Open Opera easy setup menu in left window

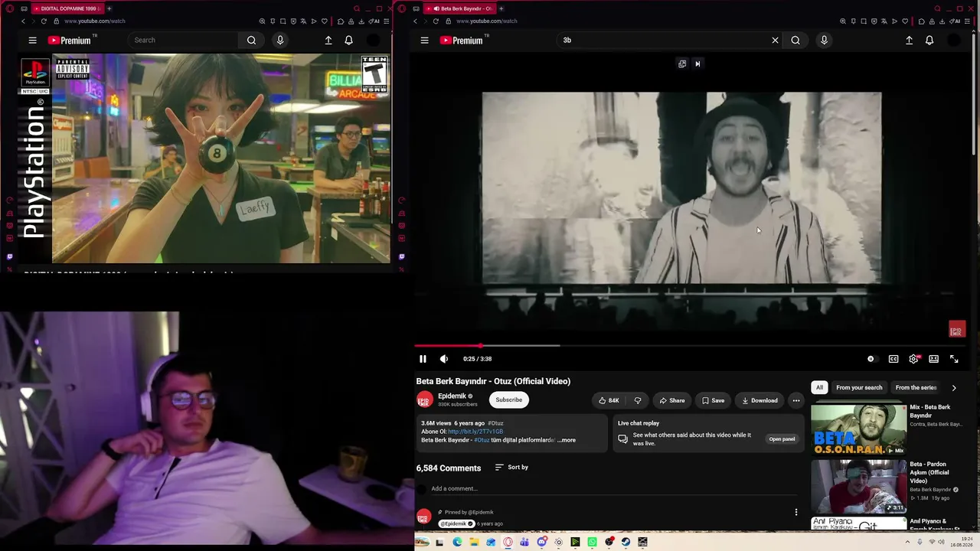386,21
